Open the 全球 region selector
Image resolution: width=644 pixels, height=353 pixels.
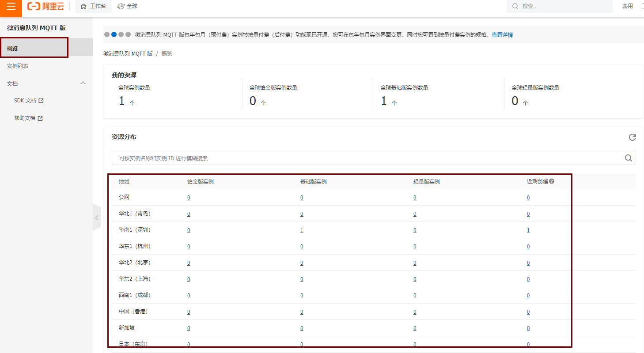[128, 6]
